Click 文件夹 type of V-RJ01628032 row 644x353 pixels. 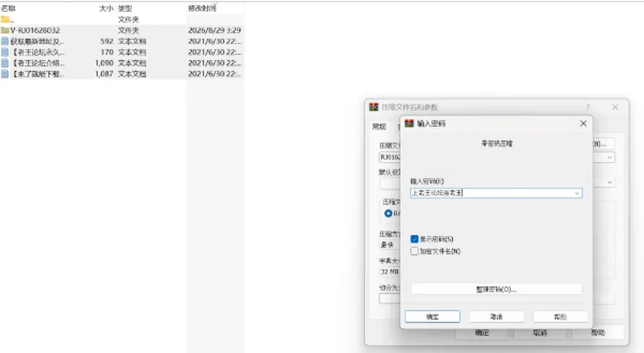click(129, 30)
